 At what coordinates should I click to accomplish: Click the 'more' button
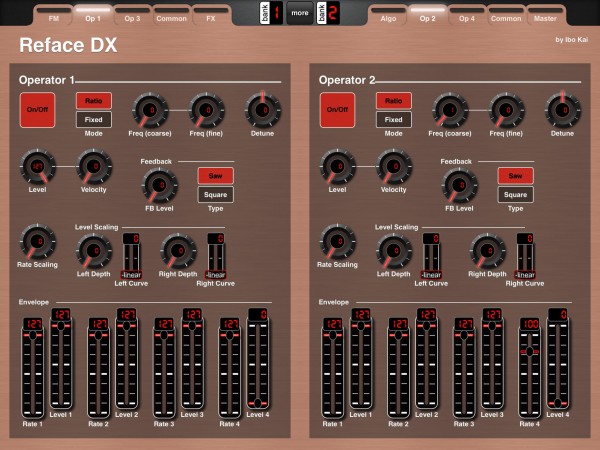click(300, 13)
